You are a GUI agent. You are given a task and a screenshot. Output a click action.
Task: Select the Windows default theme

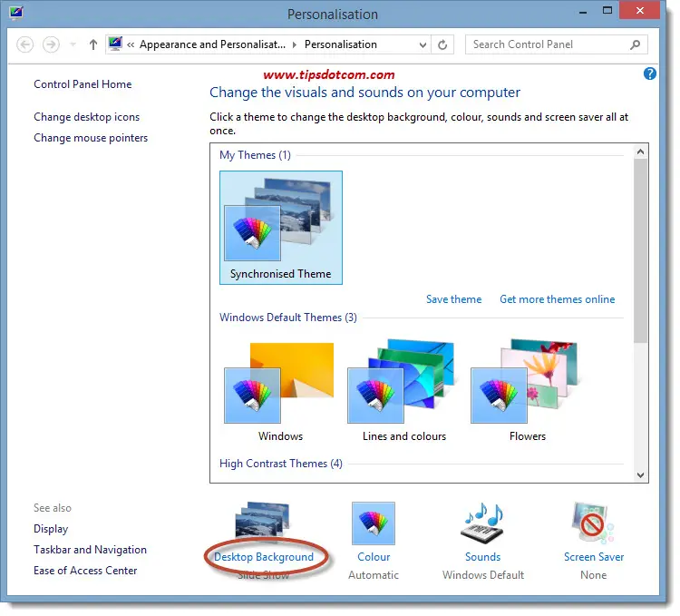tap(280, 392)
